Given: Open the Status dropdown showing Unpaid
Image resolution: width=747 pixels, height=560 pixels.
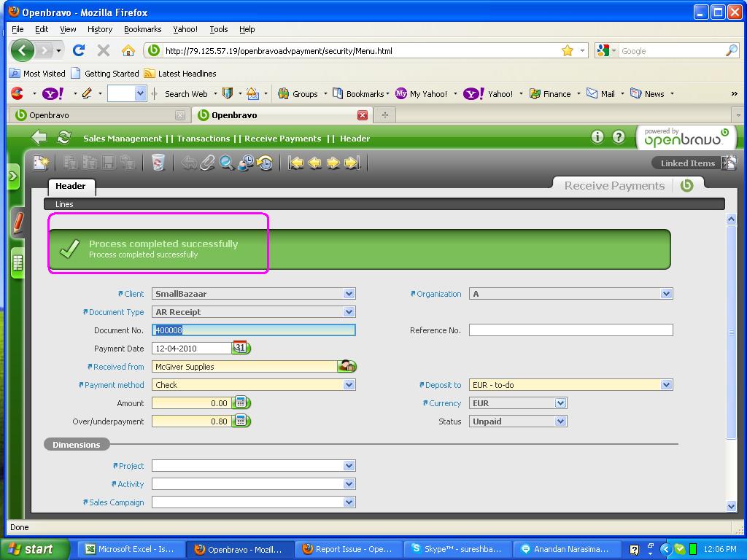Looking at the screenshot, I should [x=560, y=421].
